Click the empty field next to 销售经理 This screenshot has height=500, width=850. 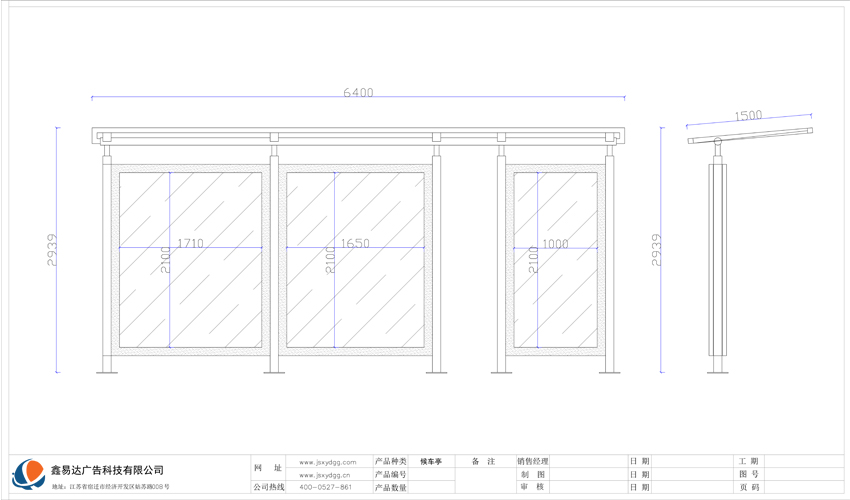588,461
